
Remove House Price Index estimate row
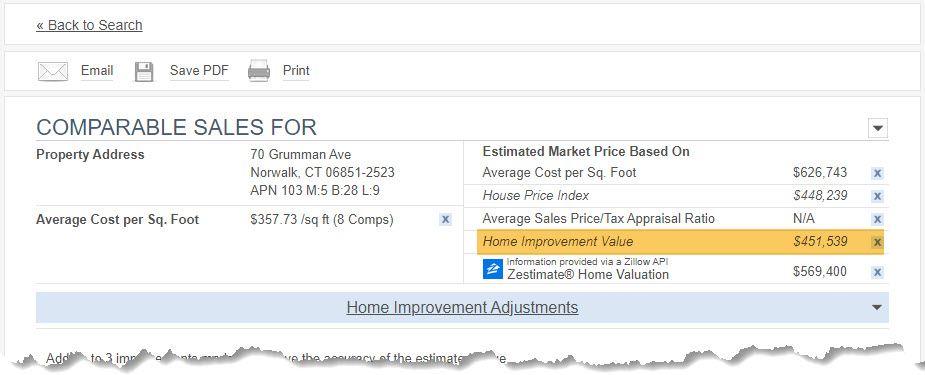[877, 196]
